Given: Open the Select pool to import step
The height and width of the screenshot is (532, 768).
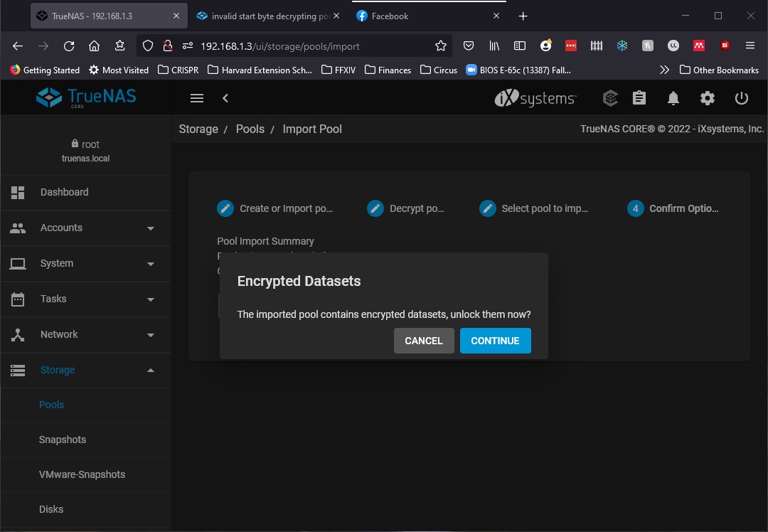Looking at the screenshot, I should click(x=533, y=208).
